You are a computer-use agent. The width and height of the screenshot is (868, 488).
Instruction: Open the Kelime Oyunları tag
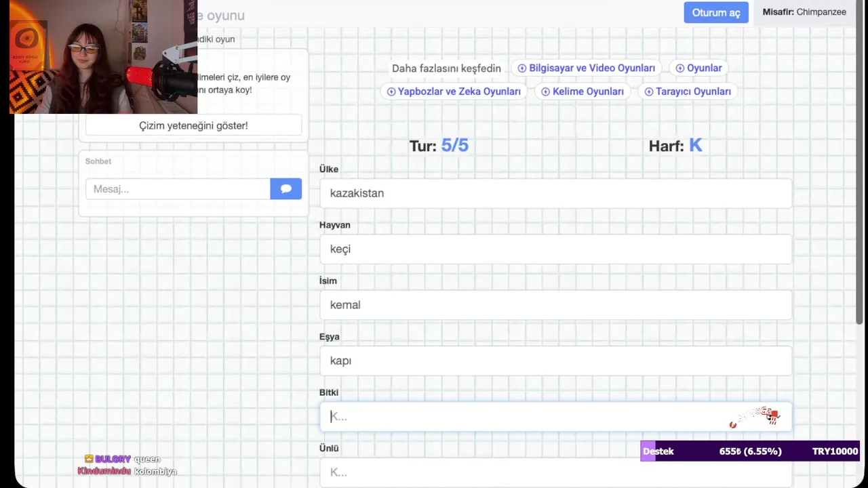pos(583,91)
